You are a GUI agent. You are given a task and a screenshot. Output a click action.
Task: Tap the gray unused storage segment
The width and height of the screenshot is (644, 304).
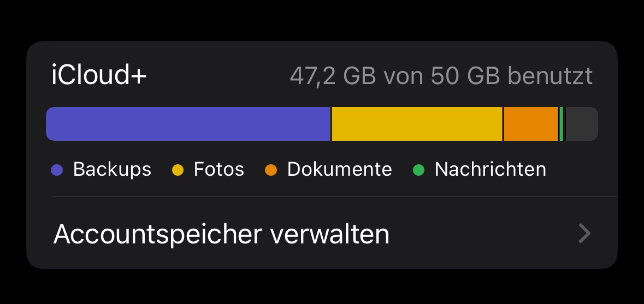click(x=581, y=124)
